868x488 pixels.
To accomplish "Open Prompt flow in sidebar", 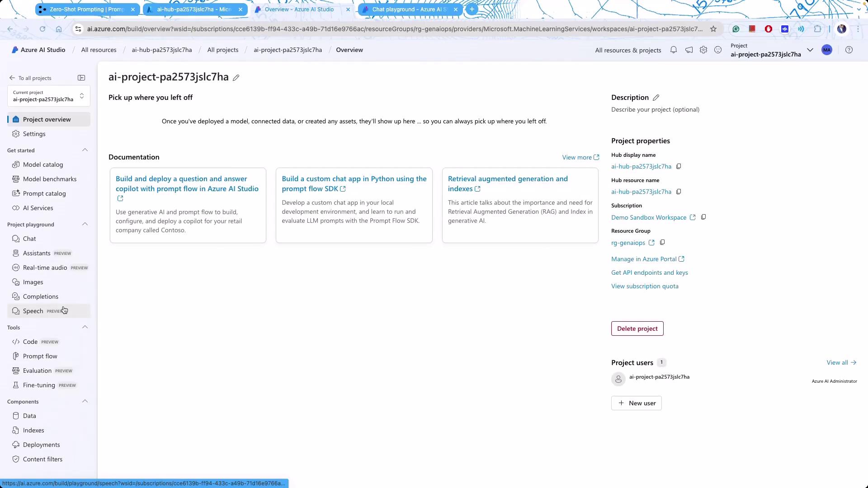I will 40,356.
